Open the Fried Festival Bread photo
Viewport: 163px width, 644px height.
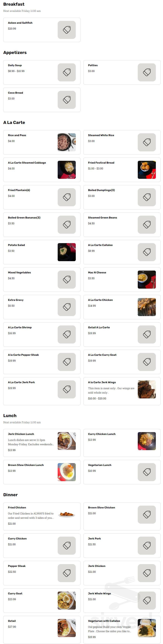point(147,170)
